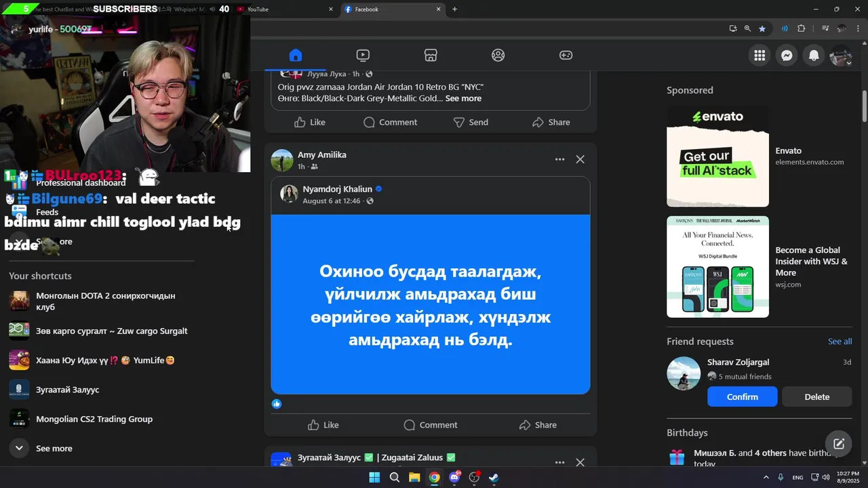This screenshot has width=868, height=488.
Task: Show hidden system tray icons chevron
Action: 766,477
